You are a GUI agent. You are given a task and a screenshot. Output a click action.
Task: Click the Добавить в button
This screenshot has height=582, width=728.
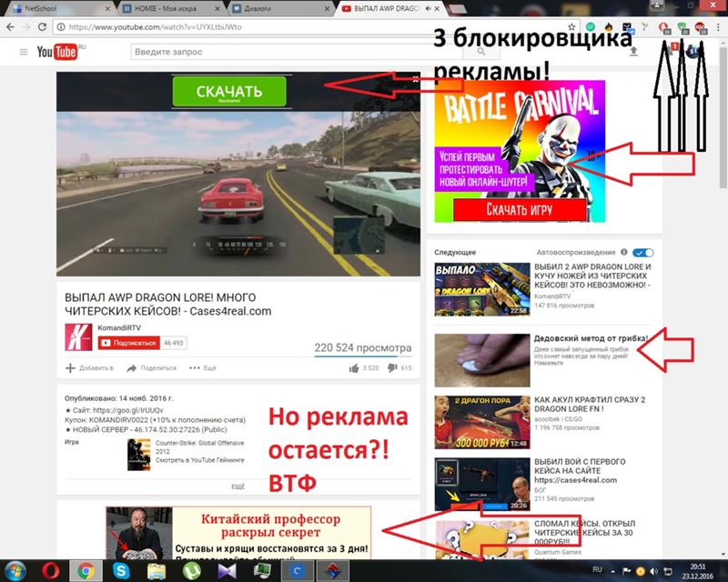(x=89, y=368)
